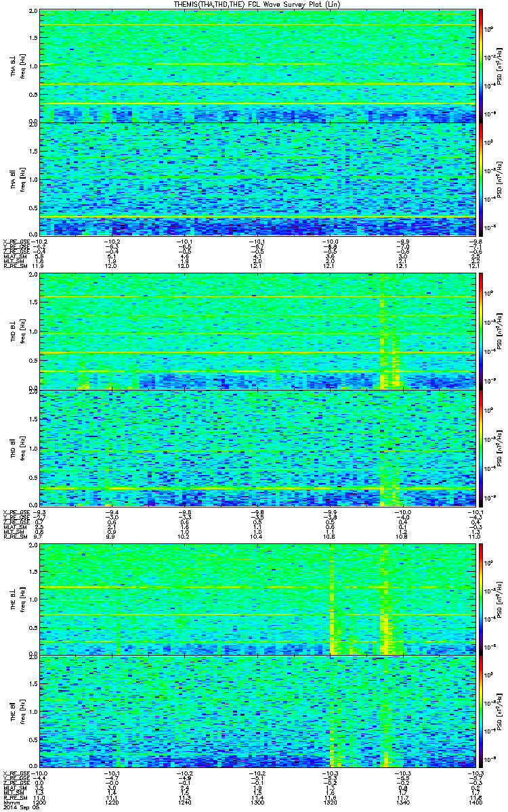Click the 1320 time tick label

tap(331, 802)
